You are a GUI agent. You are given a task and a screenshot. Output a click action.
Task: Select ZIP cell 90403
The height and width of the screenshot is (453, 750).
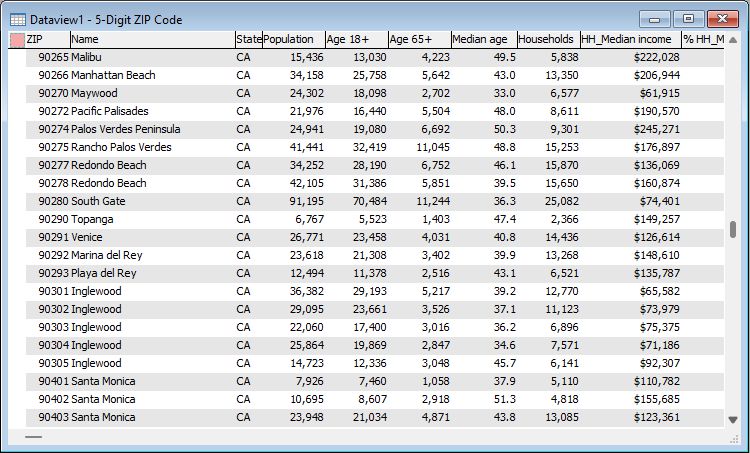54,418
